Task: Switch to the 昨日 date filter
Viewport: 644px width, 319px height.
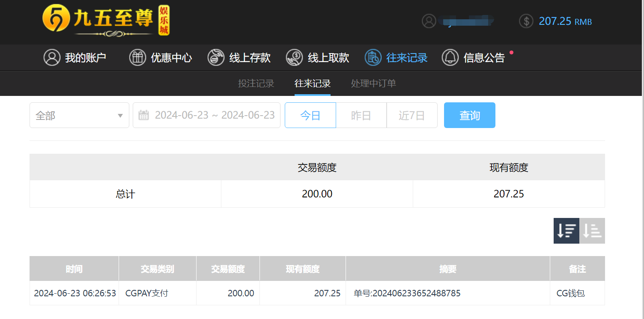Action: coord(361,115)
